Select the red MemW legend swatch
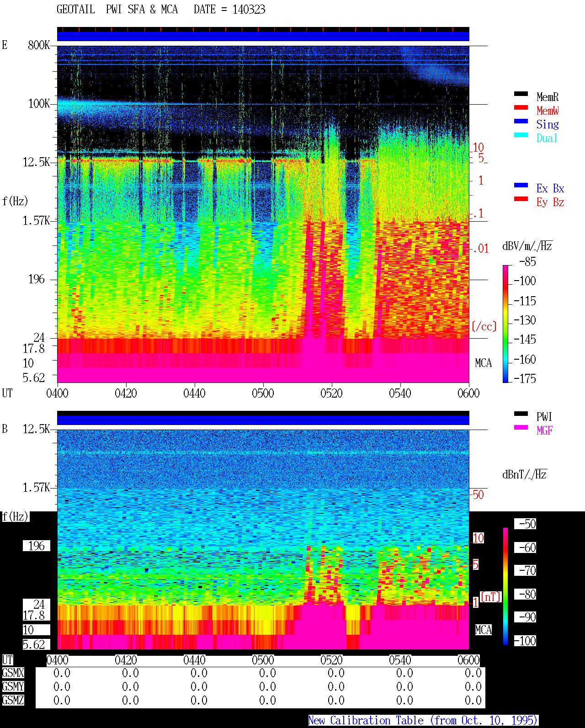Screen dimensions: 585x728 pos(521,108)
